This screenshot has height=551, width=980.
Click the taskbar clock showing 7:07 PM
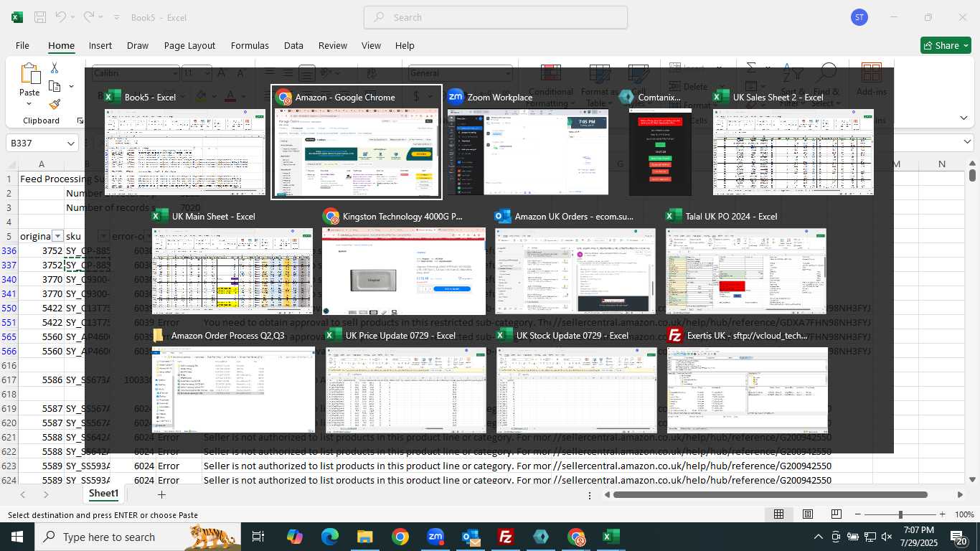[918, 537]
